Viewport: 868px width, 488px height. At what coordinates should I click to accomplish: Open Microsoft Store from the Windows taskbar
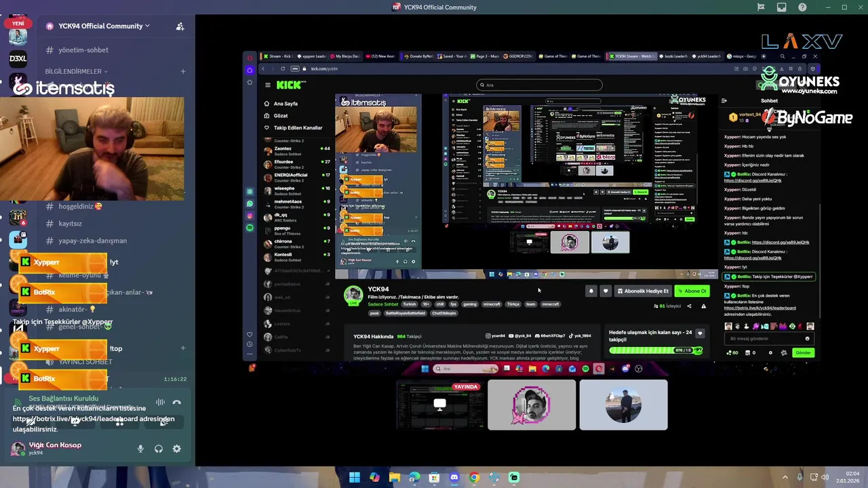[x=434, y=477]
